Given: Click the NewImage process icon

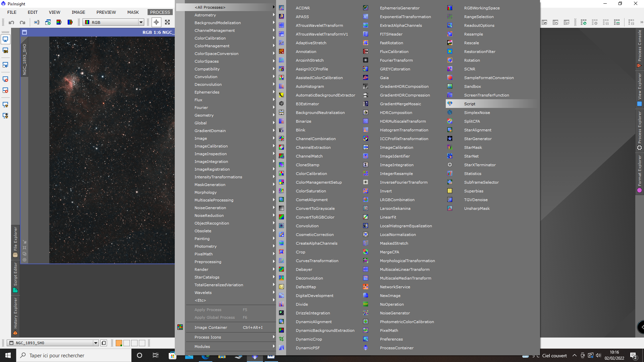Looking at the screenshot, I should click(366, 296).
